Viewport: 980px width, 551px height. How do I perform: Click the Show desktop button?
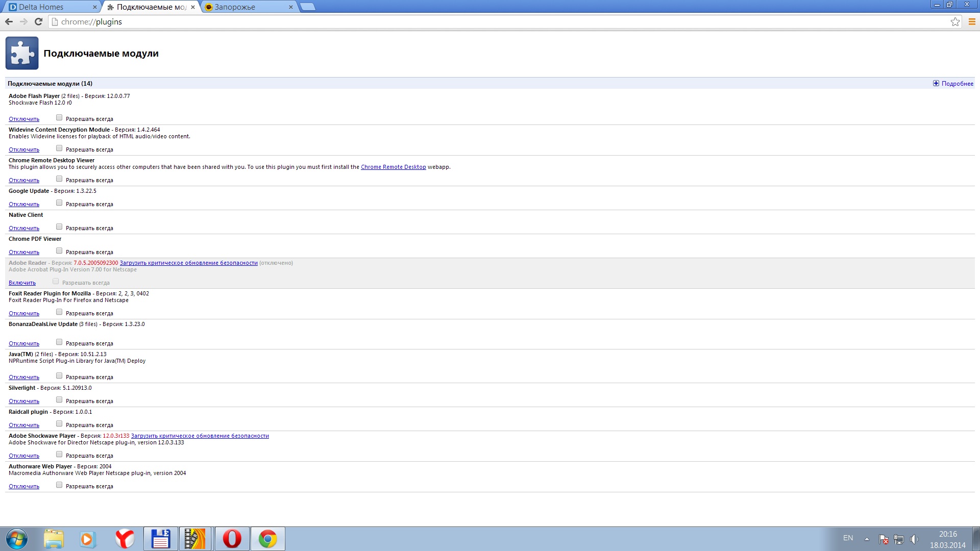tap(976, 539)
